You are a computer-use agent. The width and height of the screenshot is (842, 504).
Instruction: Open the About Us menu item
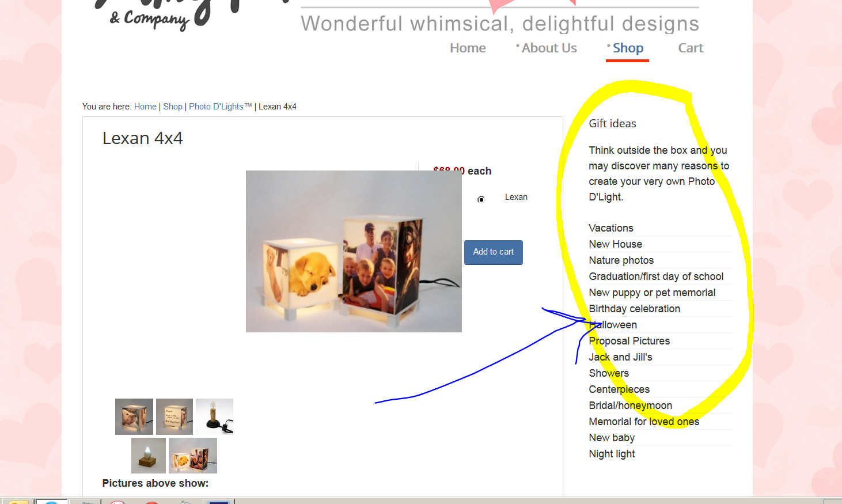(549, 48)
